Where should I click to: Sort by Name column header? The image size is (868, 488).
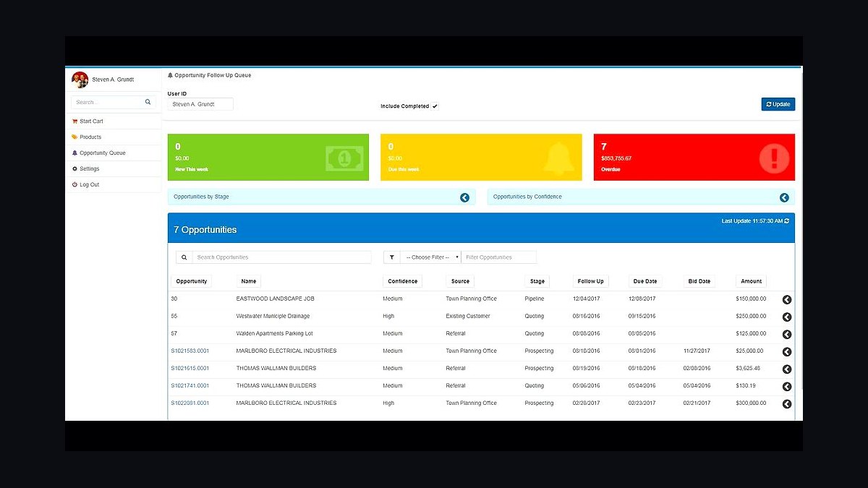(249, 281)
